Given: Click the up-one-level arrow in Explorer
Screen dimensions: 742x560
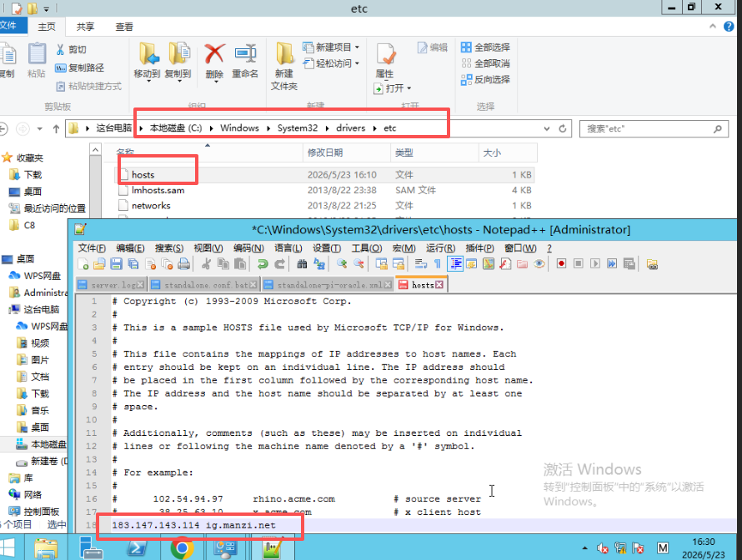Looking at the screenshot, I should pyautogui.click(x=56, y=128).
